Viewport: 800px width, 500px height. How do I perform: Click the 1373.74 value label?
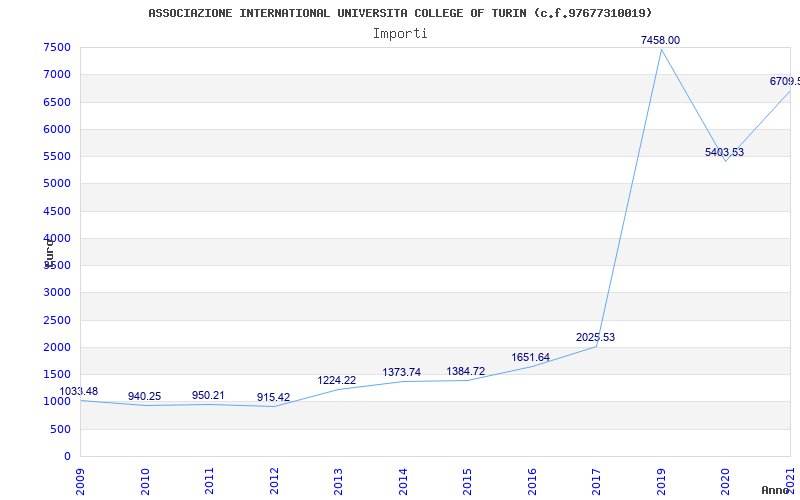click(x=401, y=372)
